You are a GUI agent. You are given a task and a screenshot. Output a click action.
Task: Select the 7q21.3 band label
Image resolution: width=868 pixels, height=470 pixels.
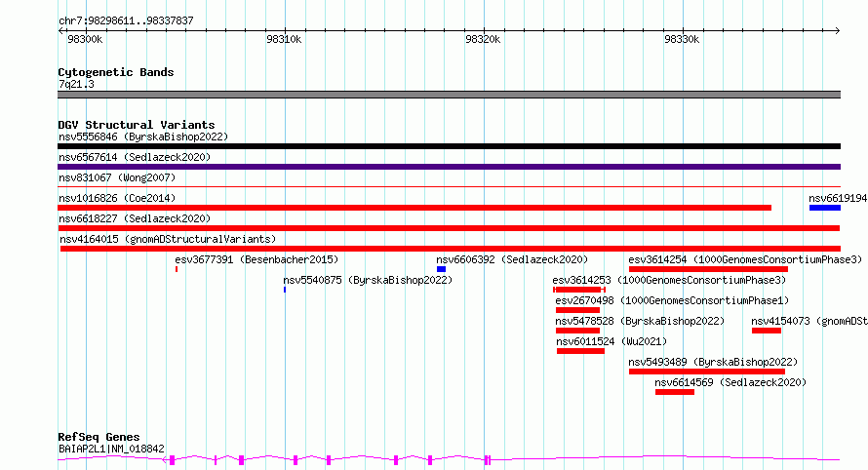click(76, 84)
